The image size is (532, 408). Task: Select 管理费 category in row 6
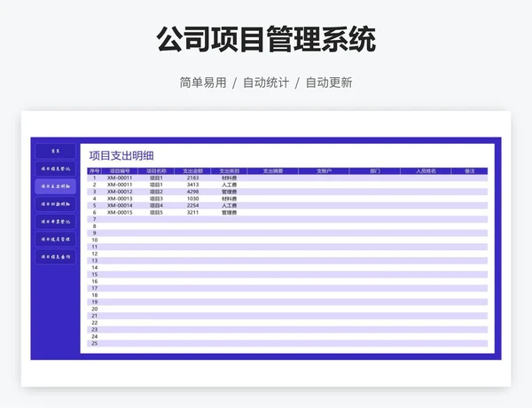(x=230, y=213)
